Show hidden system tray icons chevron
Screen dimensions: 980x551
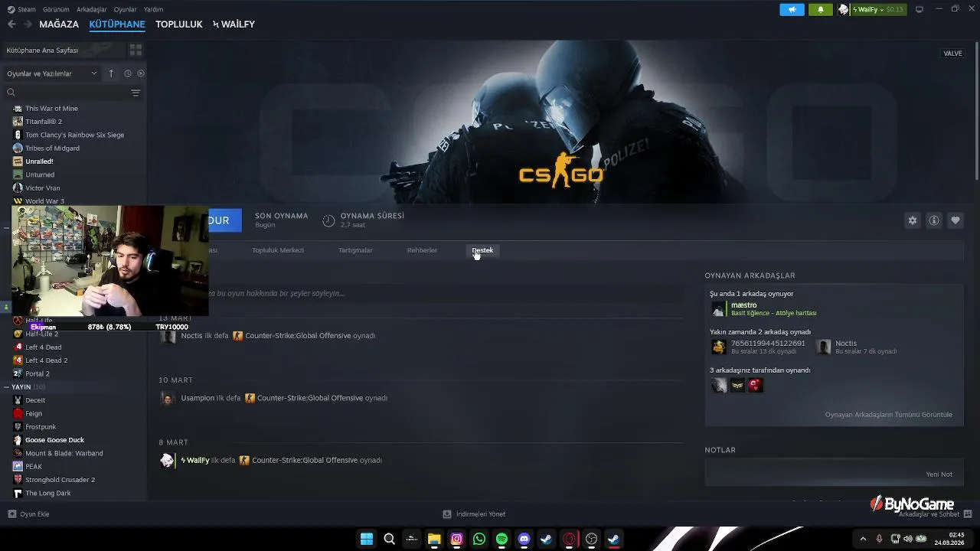[x=863, y=539]
